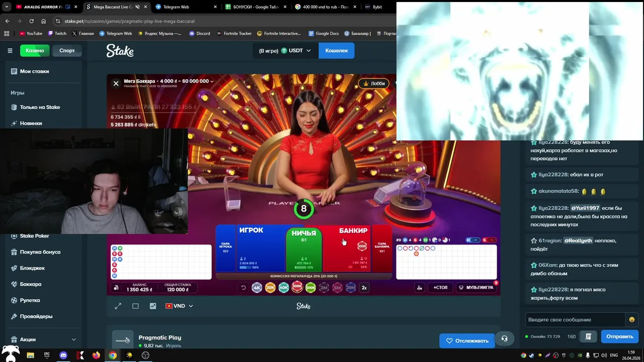Screen dimensions: 644x362
Task: Click the undo bet icon
Action: 244,288
